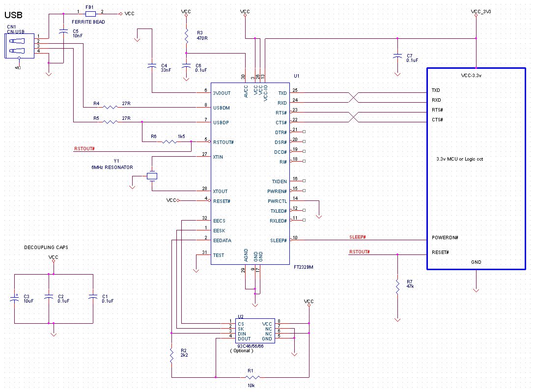Select electrolytic capacitor C3 10uF symbol
The image size is (534, 392).
click(14, 299)
